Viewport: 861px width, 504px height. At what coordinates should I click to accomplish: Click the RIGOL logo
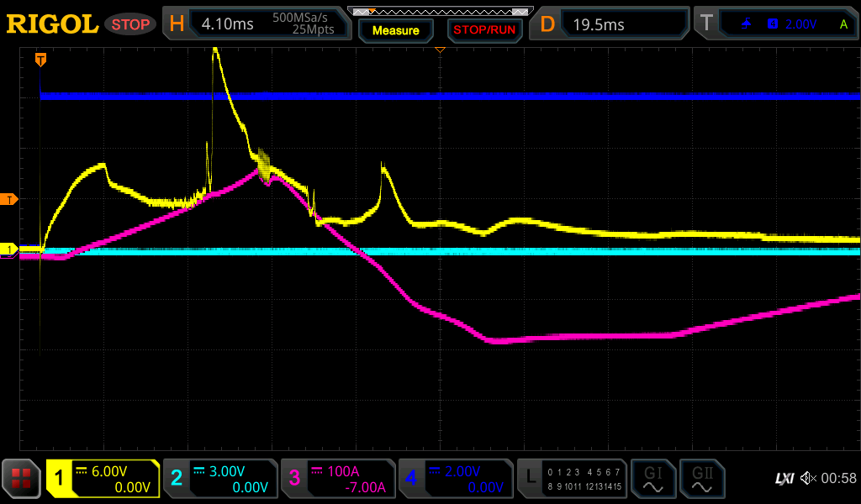[x=52, y=24]
